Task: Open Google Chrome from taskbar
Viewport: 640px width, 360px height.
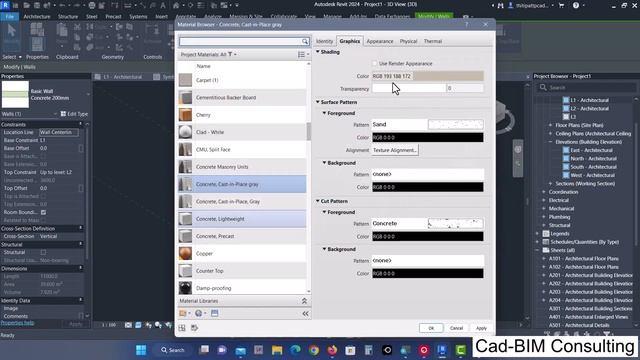Action: coord(313,350)
